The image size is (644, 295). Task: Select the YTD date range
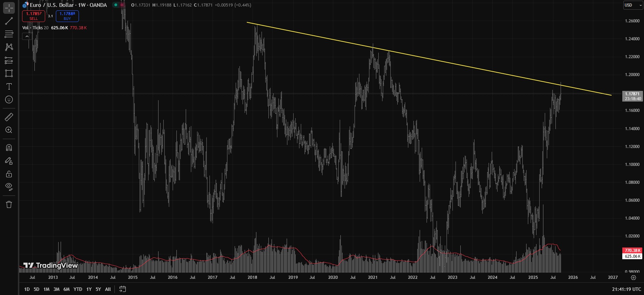pos(78,289)
